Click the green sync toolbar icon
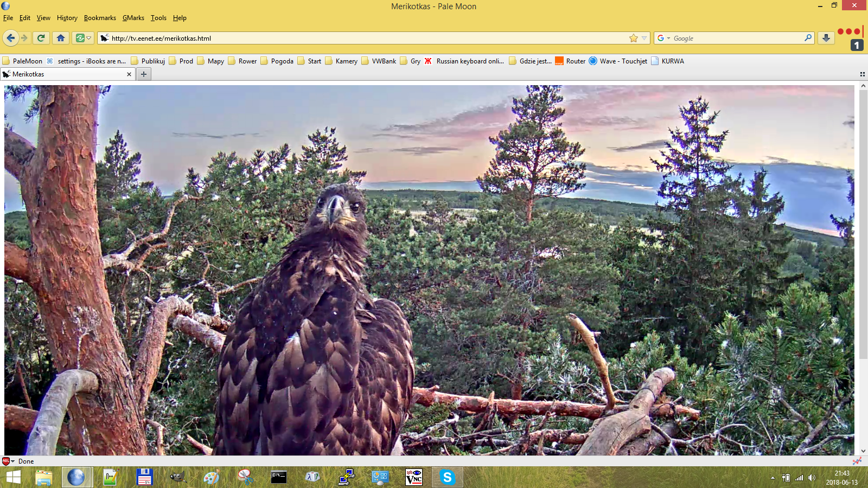Image resolution: width=868 pixels, height=488 pixels. tap(80, 38)
